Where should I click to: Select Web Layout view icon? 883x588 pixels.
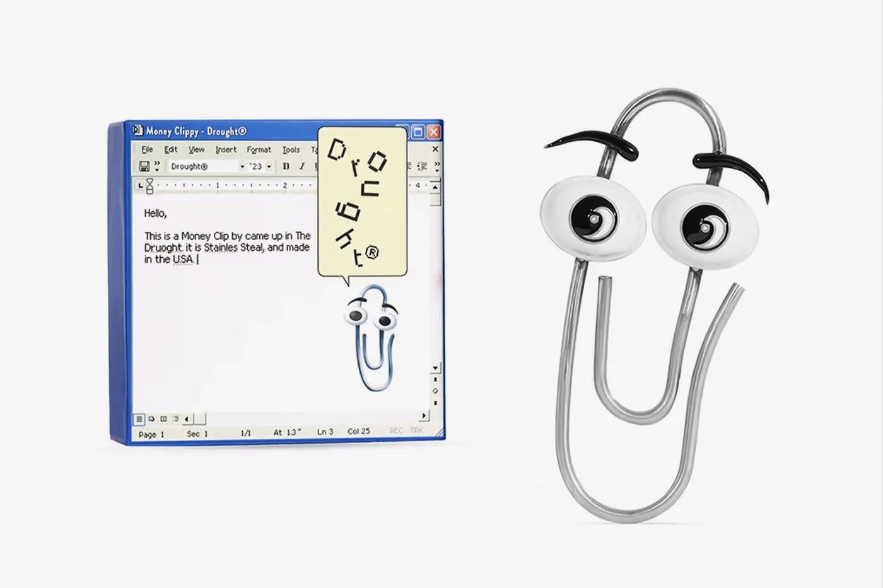pyautogui.click(x=151, y=418)
